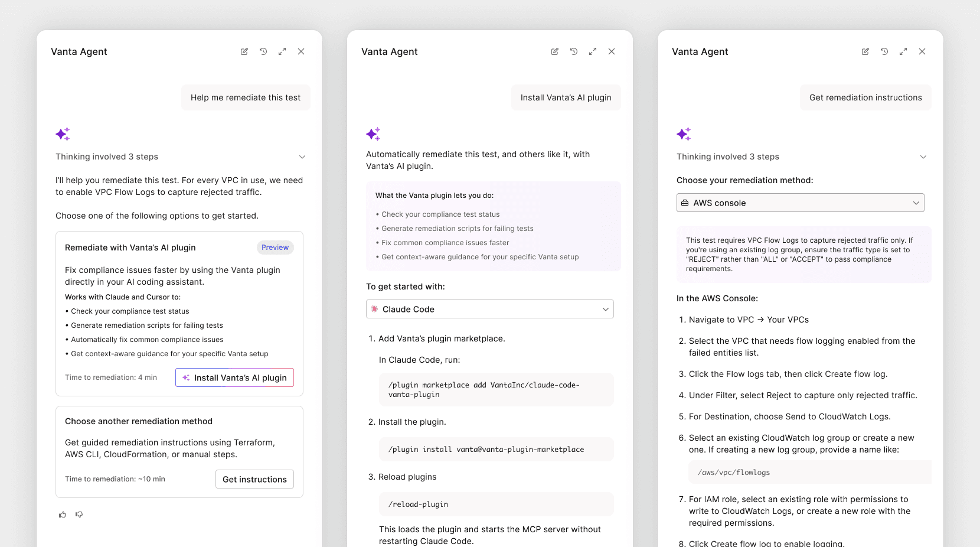This screenshot has width=980, height=547.
Task: Click the plugin marketplace add command block
Action: coord(496,389)
